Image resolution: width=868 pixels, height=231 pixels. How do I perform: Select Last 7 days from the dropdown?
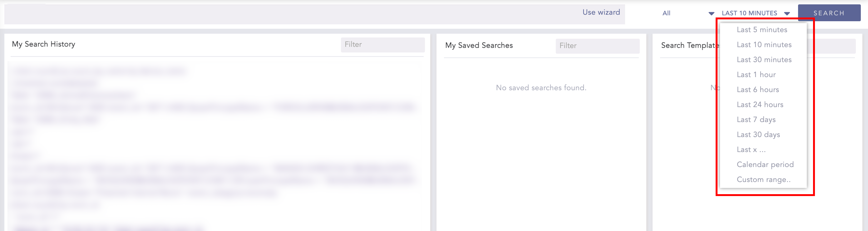(x=756, y=120)
